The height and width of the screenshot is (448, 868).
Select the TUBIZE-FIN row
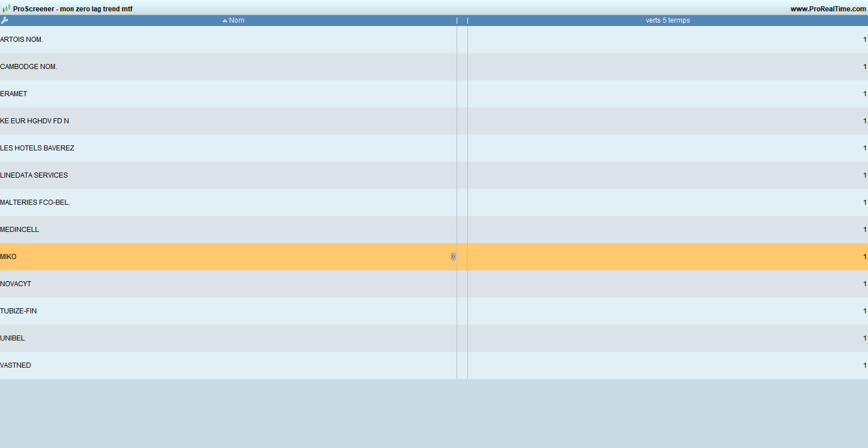click(x=434, y=311)
